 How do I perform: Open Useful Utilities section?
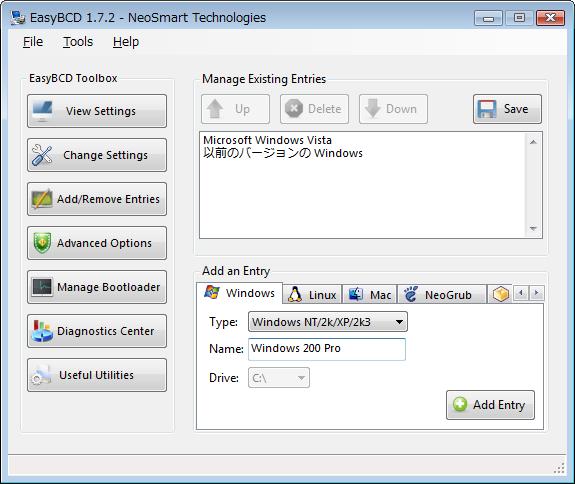coord(97,375)
